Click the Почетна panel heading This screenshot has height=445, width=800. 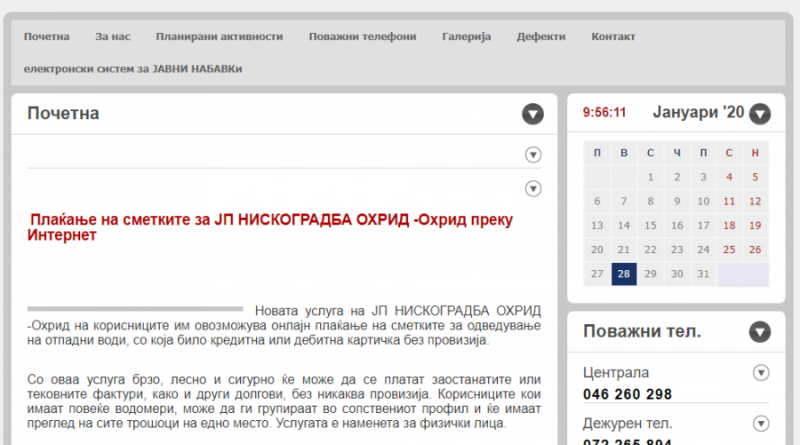click(x=63, y=113)
